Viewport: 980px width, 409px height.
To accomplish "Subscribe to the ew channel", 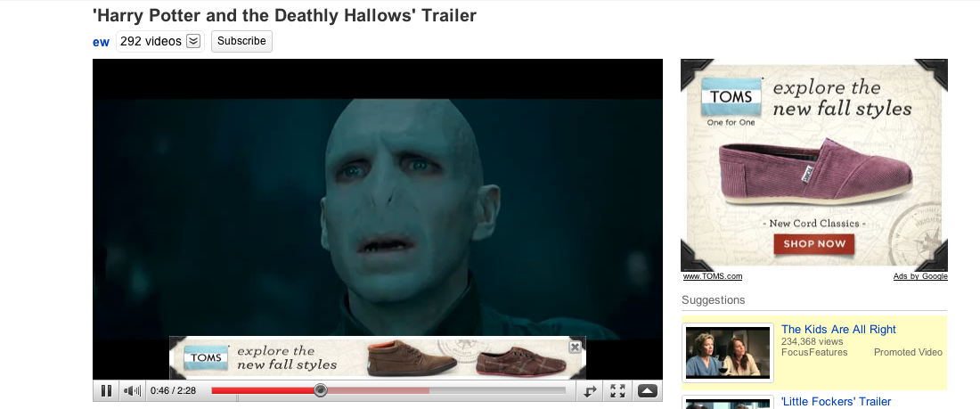I will [241, 41].
